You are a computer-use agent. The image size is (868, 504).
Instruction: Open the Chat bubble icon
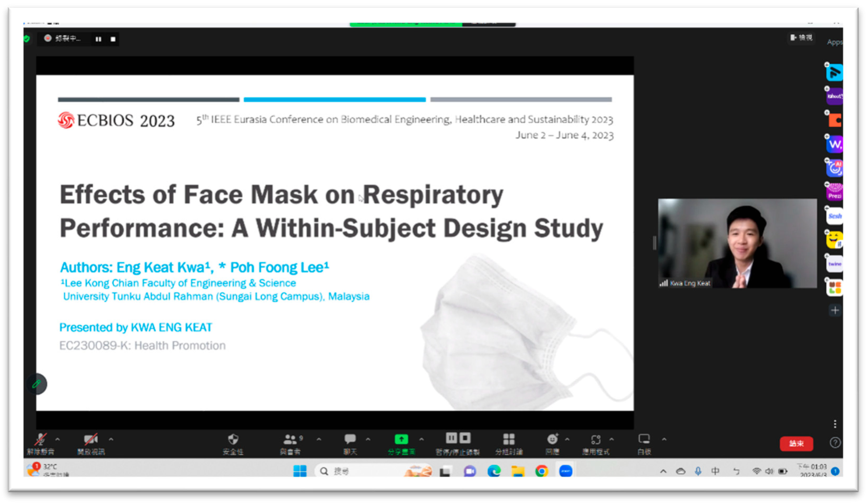coord(350,439)
